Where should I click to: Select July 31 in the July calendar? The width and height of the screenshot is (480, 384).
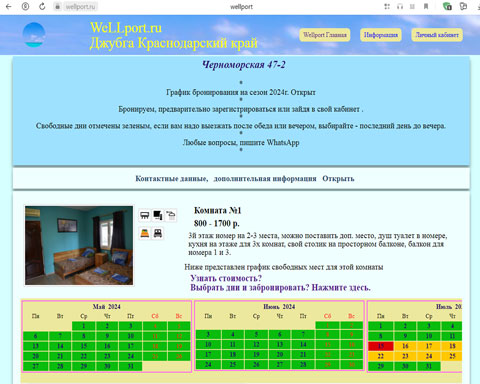click(429, 366)
